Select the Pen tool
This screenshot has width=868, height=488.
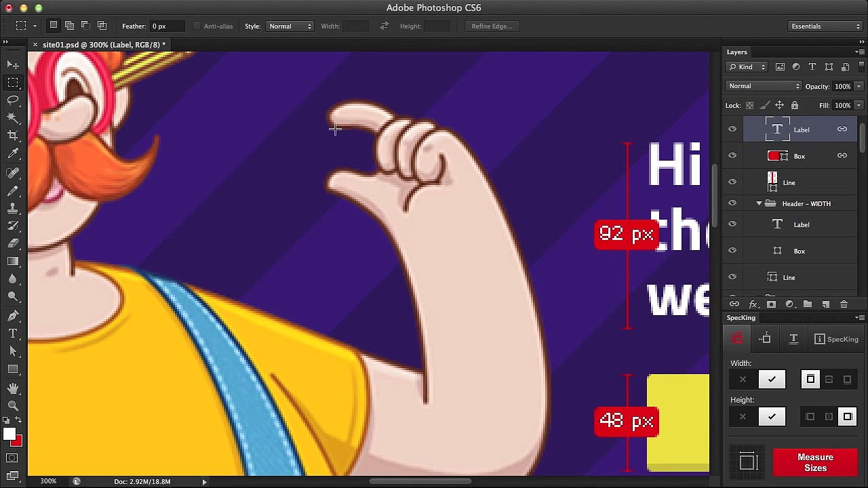(x=13, y=315)
